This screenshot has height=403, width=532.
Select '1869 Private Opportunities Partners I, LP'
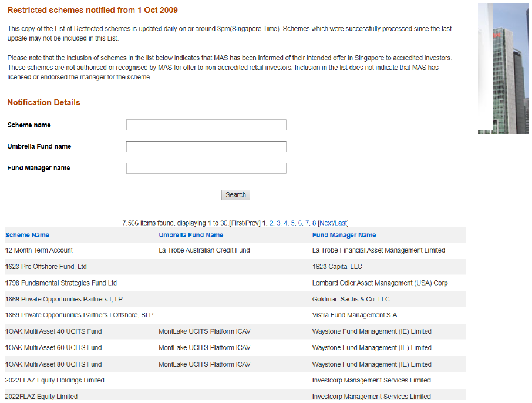pyautogui.click(x=64, y=299)
